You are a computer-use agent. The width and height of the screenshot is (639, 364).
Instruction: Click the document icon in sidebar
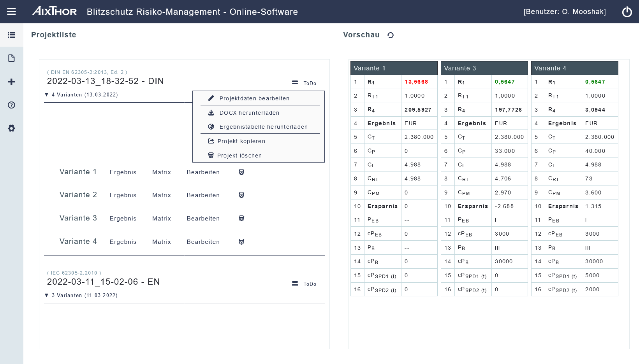[11, 58]
